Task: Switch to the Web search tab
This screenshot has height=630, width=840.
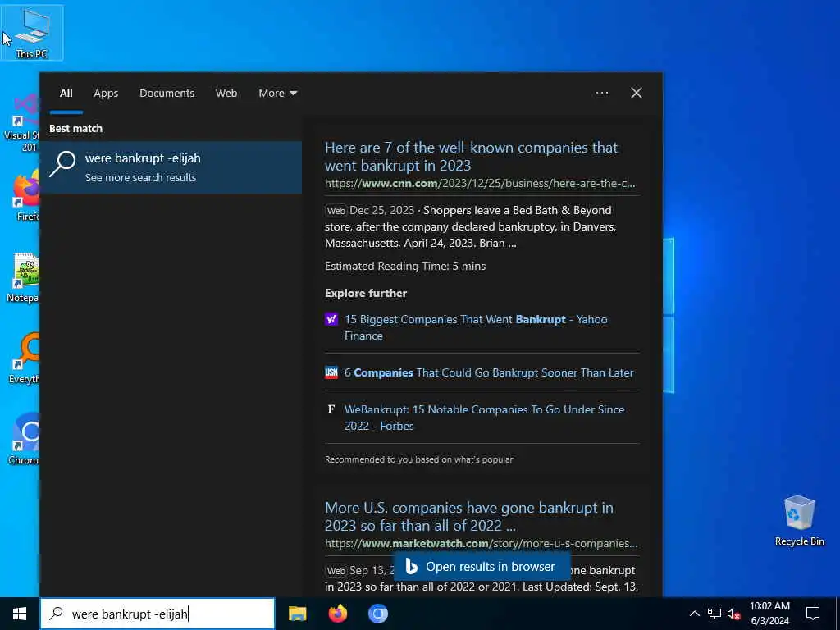Action: (226, 94)
